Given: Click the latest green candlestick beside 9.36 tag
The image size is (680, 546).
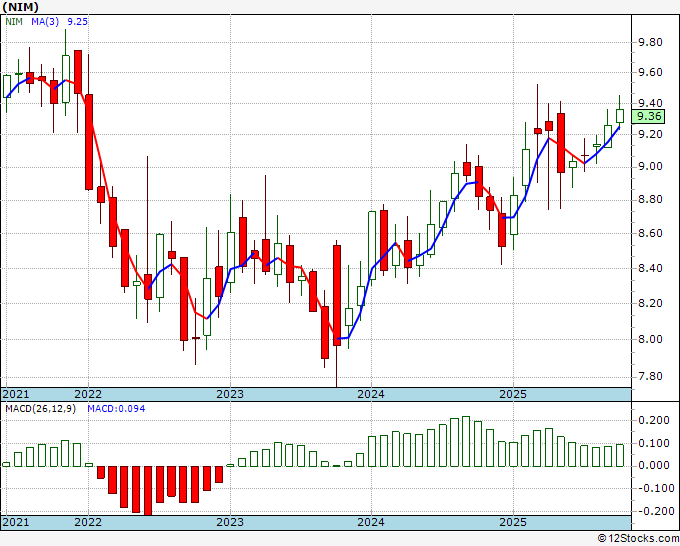Looking at the screenshot, I should 620,116.
